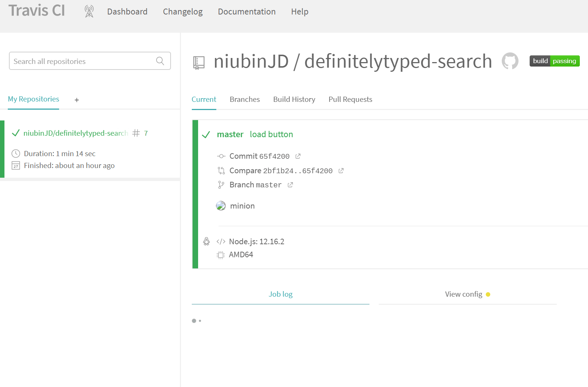The width and height of the screenshot is (588, 387).
Task: Click the search magnifier icon
Action: [x=160, y=61]
